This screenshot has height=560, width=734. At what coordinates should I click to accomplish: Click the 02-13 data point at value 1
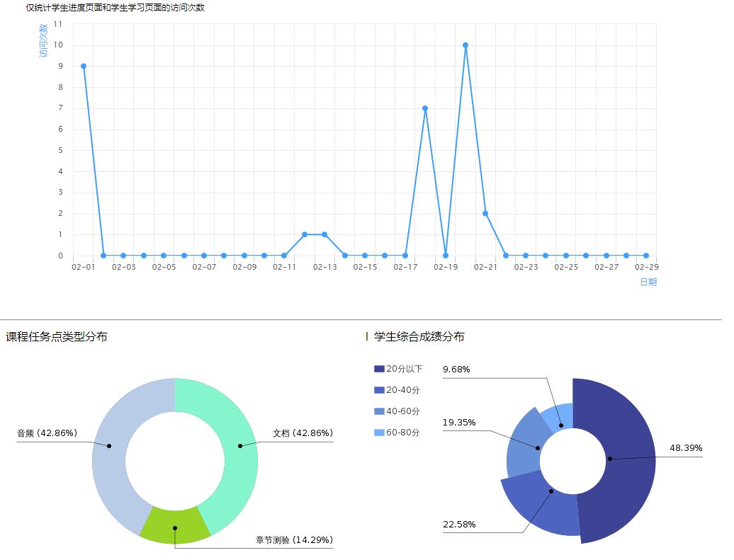324,234
